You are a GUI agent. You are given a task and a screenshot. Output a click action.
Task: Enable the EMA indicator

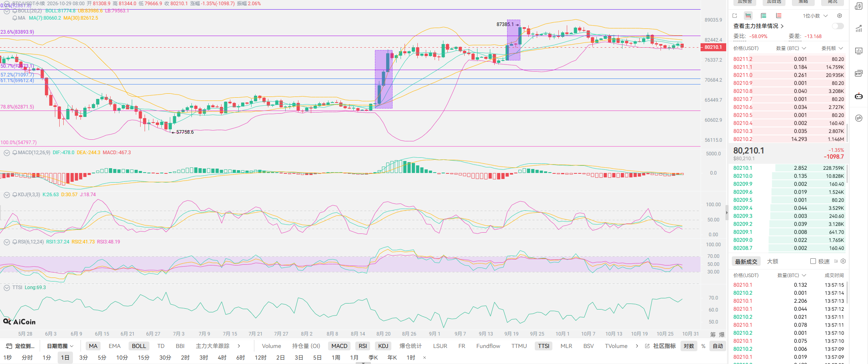coord(115,346)
